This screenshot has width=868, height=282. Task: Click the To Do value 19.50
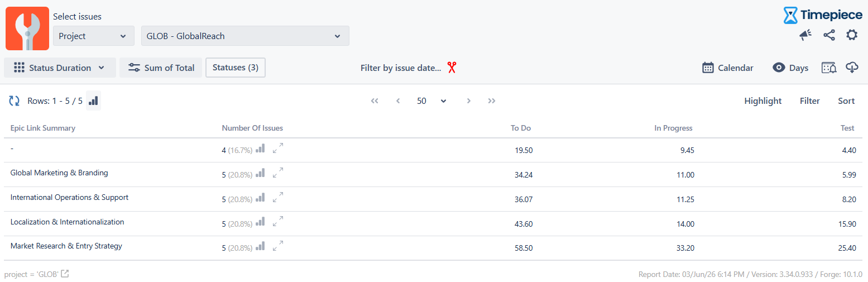click(x=524, y=150)
